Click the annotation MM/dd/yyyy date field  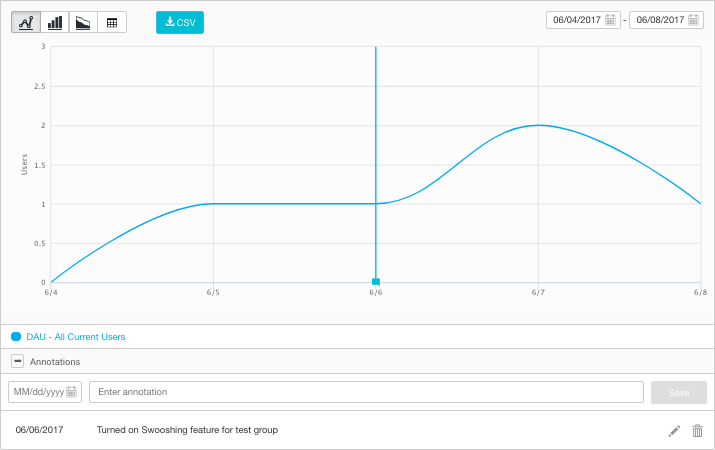pos(38,392)
